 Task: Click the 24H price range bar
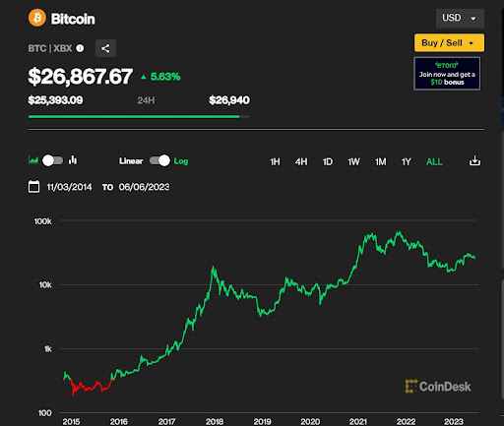point(139,116)
